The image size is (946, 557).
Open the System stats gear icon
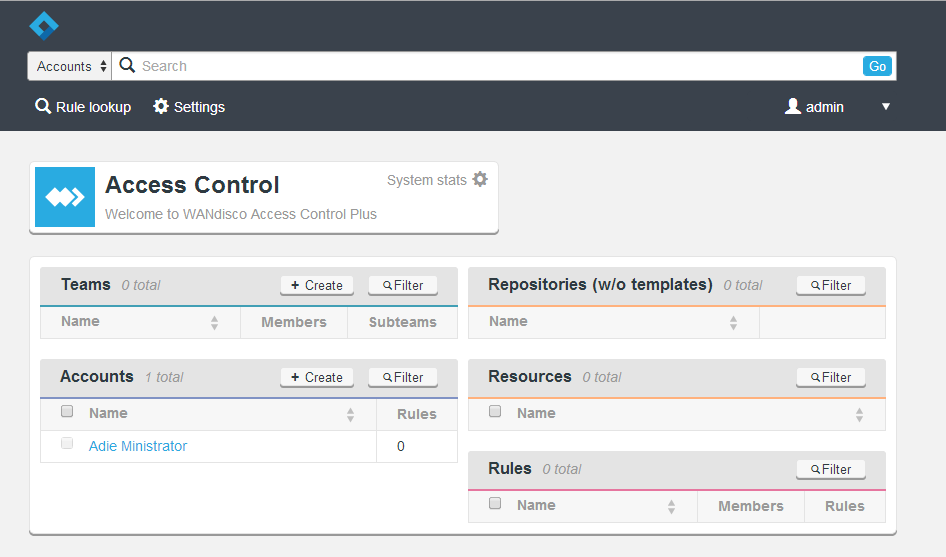pos(480,179)
